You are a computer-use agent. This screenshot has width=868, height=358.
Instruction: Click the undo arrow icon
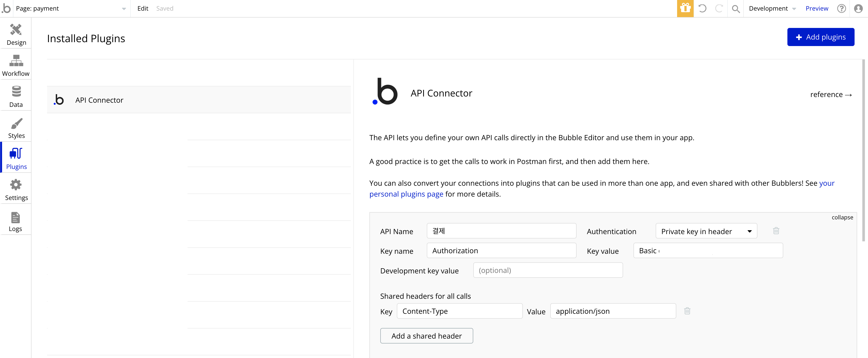[x=702, y=9]
